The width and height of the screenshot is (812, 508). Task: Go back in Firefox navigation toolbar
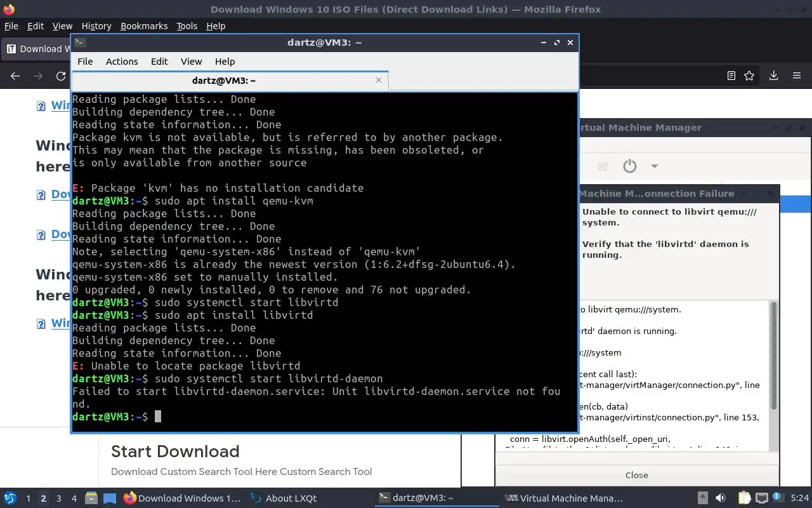pos(15,76)
